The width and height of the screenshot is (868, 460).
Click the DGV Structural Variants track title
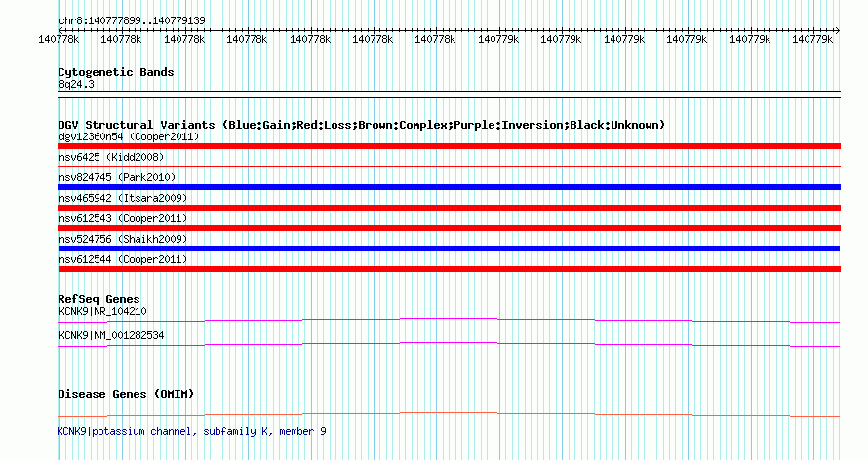tap(362, 125)
